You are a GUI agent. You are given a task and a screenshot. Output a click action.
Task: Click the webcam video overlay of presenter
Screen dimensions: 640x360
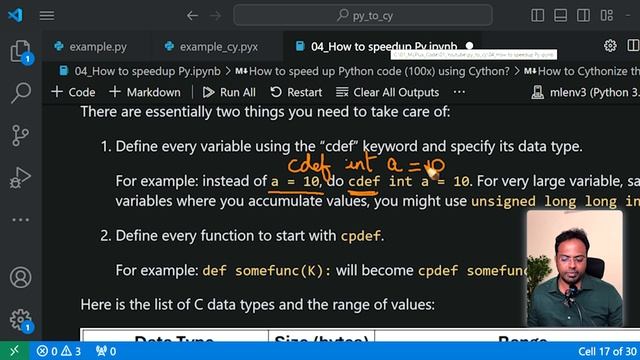click(x=575, y=269)
